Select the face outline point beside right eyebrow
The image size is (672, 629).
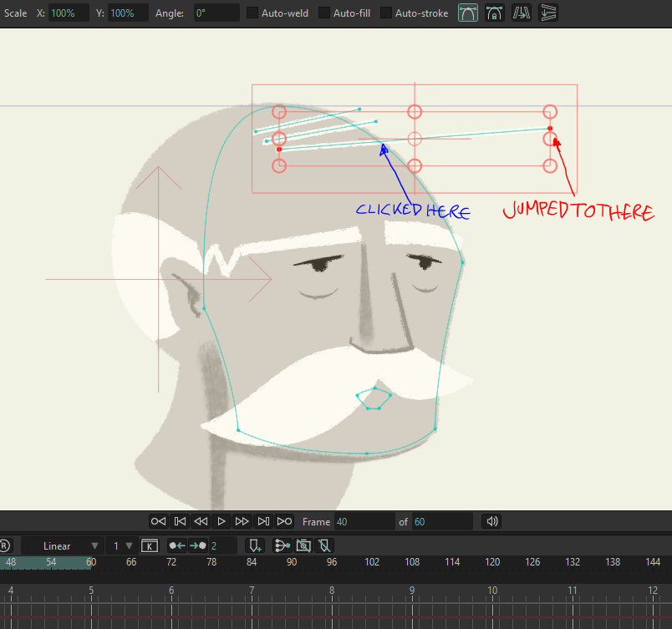[463, 262]
